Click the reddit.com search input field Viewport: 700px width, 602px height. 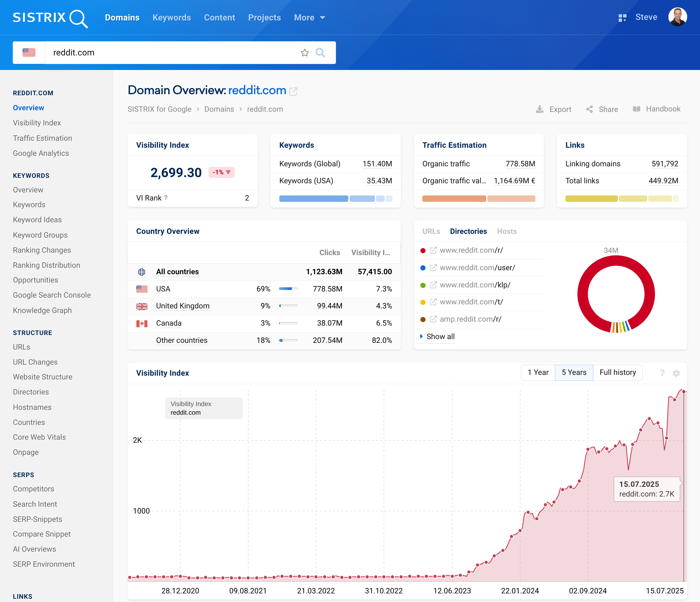172,53
